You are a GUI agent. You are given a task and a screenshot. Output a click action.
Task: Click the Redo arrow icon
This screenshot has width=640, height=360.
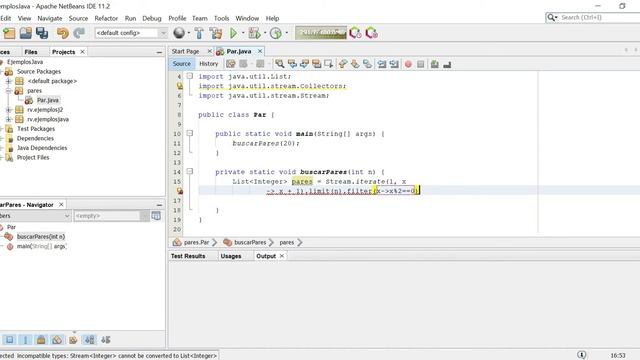tap(79, 33)
